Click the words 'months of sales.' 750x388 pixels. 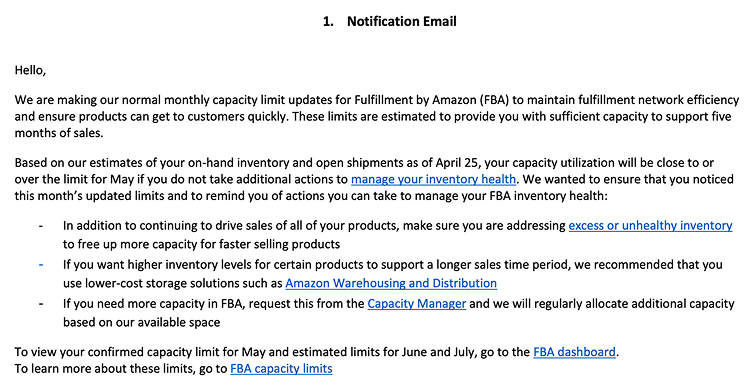click(59, 133)
